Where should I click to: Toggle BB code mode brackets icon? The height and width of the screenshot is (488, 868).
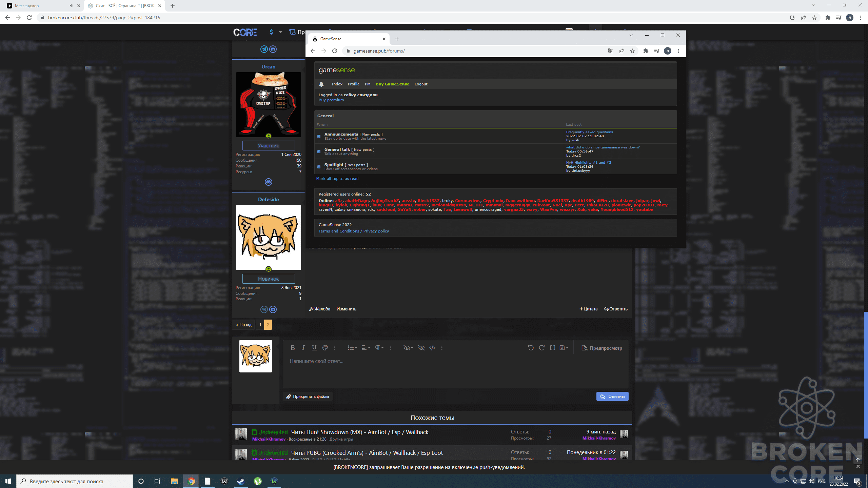point(553,348)
